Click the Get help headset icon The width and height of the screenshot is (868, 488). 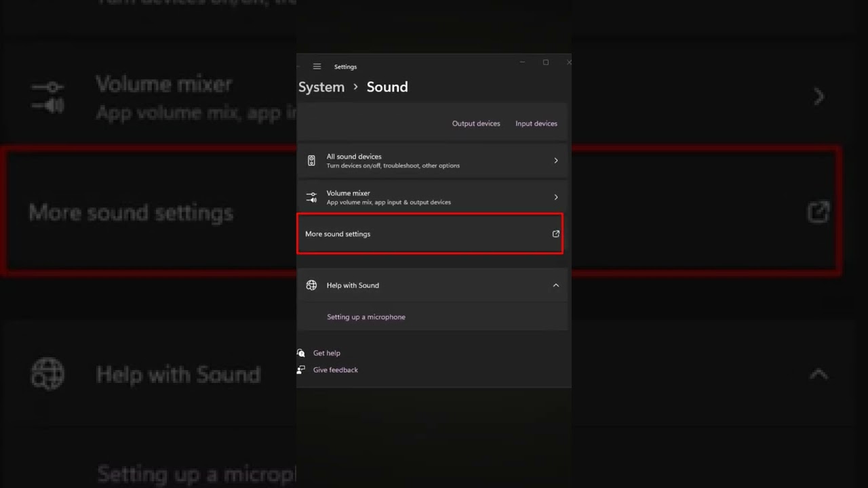coord(301,353)
